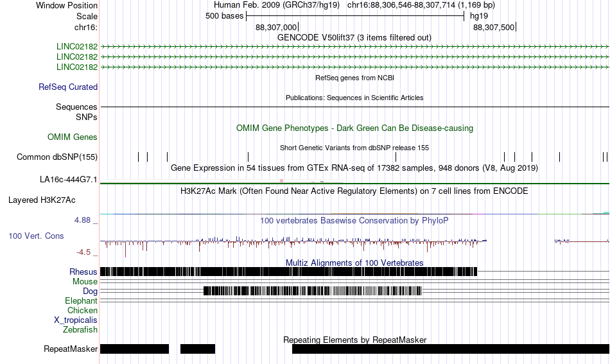Click the Elephant species label
The width and height of the screenshot is (610, 364).
coord(81,301)
